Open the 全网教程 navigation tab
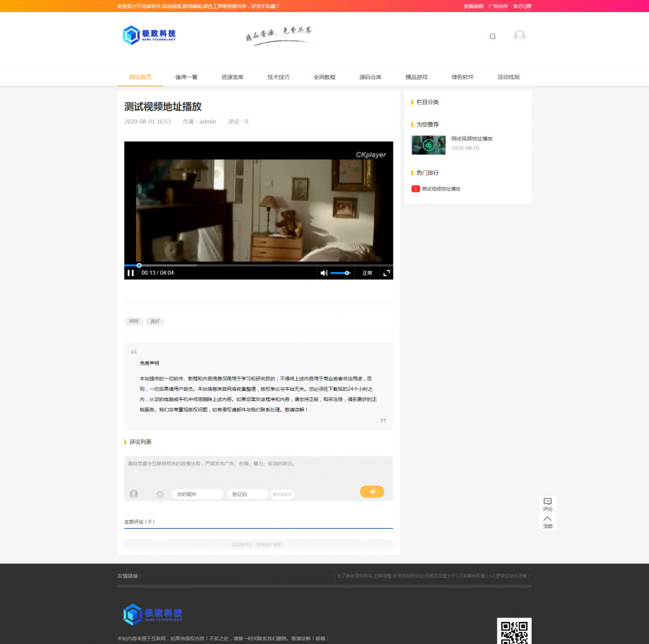The image size is (649, 644). click(324, 77)
